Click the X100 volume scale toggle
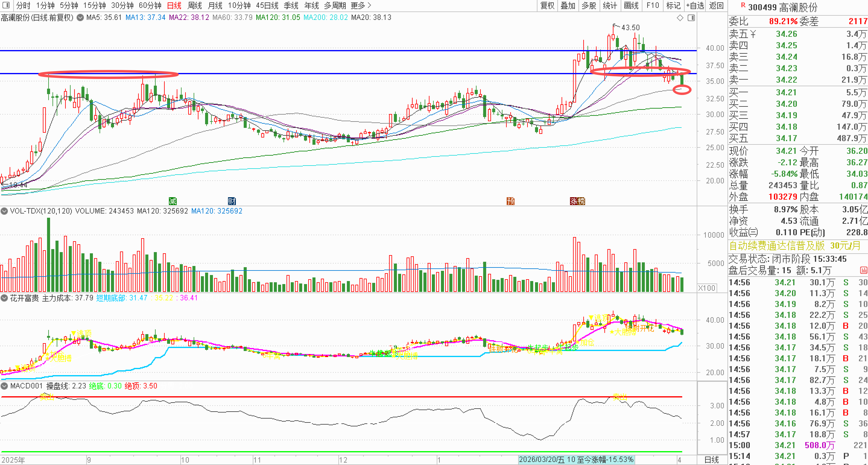Screen dimensions: 868x465 click(707, 288)
